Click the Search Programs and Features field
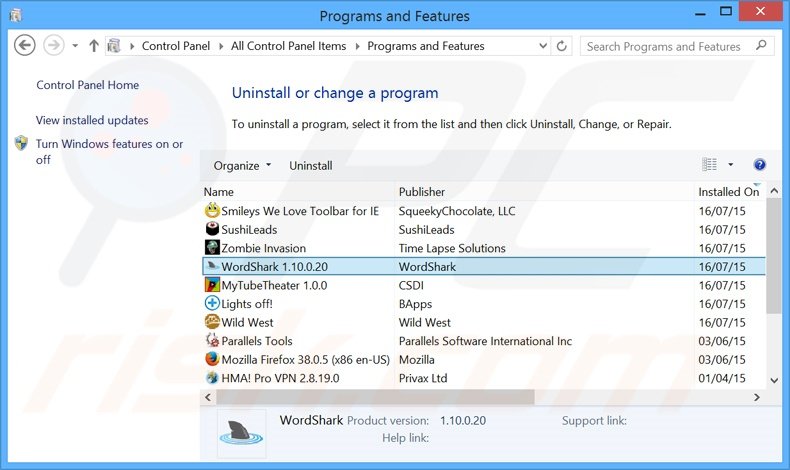The height and width of the screenshot is (470, 790). [x=677, y=46]
